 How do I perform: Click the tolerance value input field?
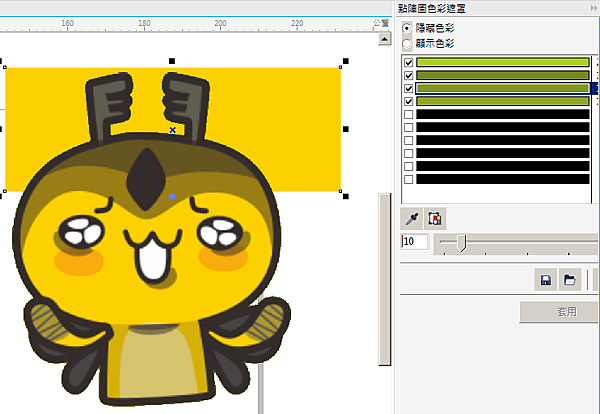[415, 242]
